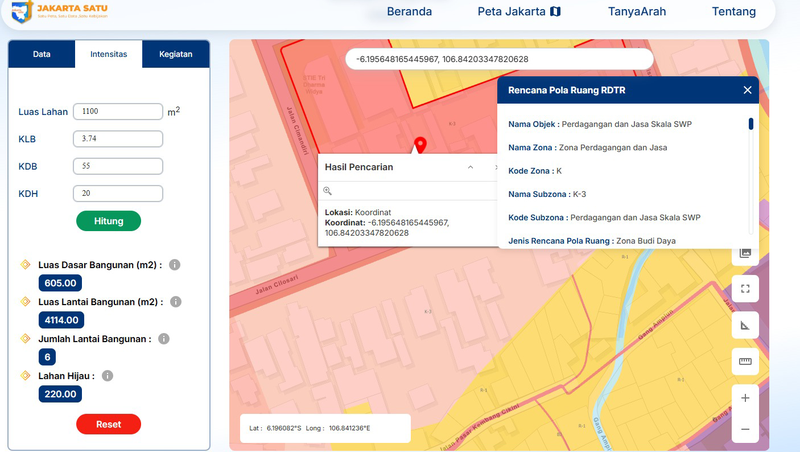Click 'Jenis Rencana Pola Ruang' row
Screen dimensions: 800x452
point(592,241)
